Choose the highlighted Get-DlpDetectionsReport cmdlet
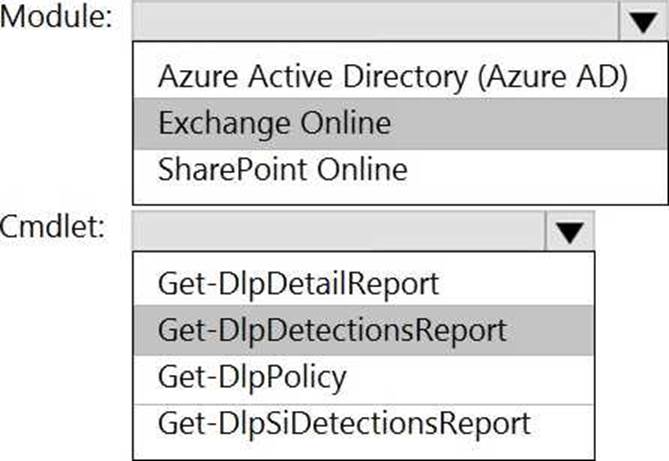 332,330
